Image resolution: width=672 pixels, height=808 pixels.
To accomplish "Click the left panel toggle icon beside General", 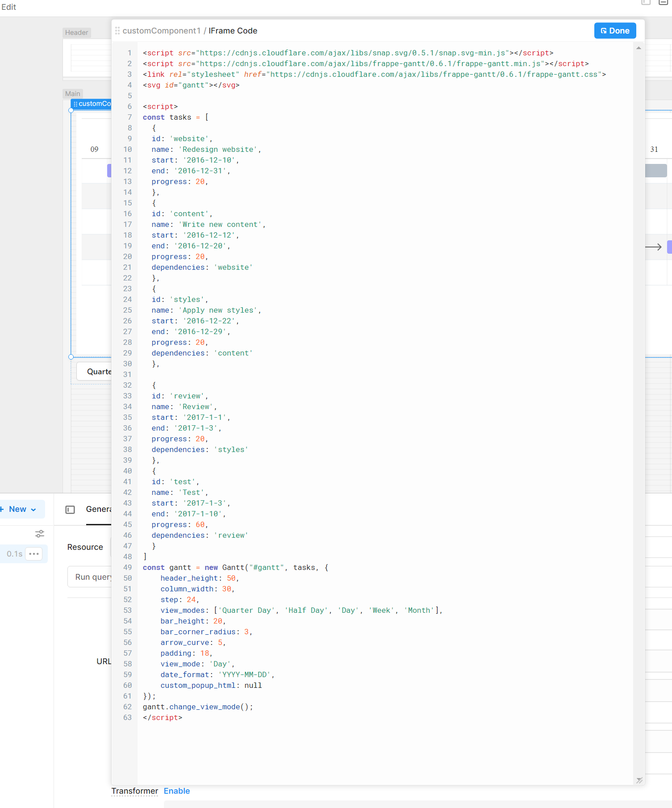I will click(70, 510).
